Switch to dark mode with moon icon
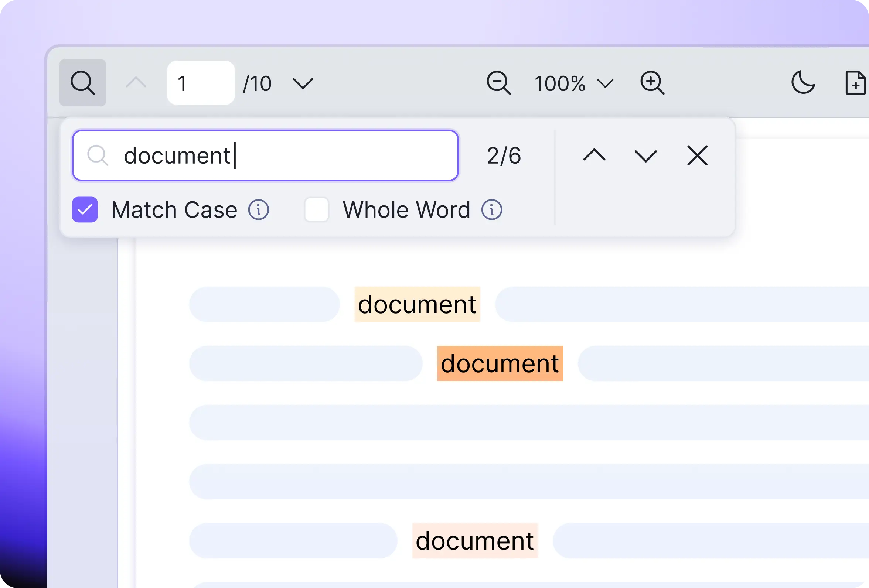Screen dimensions: 869x588 click(803, 82)
